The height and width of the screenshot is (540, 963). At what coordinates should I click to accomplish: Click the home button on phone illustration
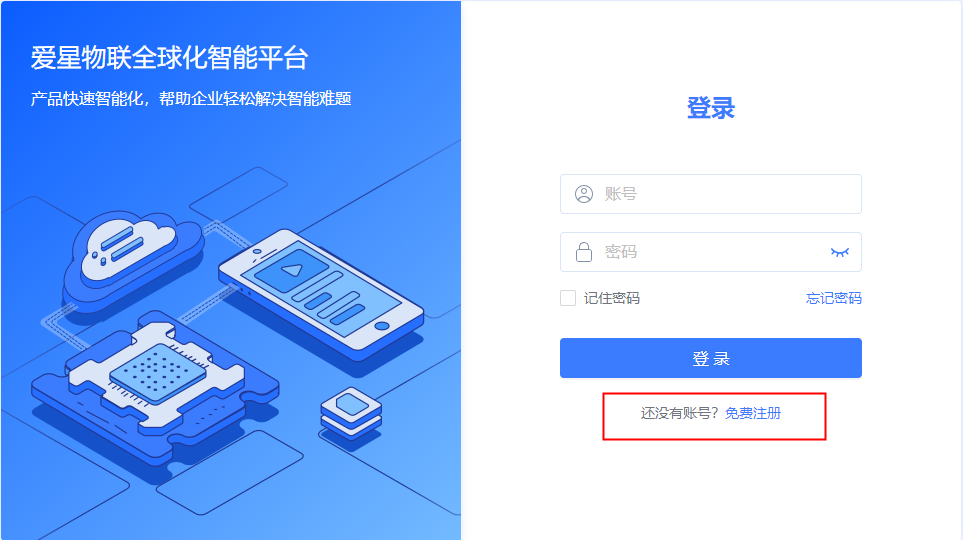pyautogui.click(x=382, y=326)
